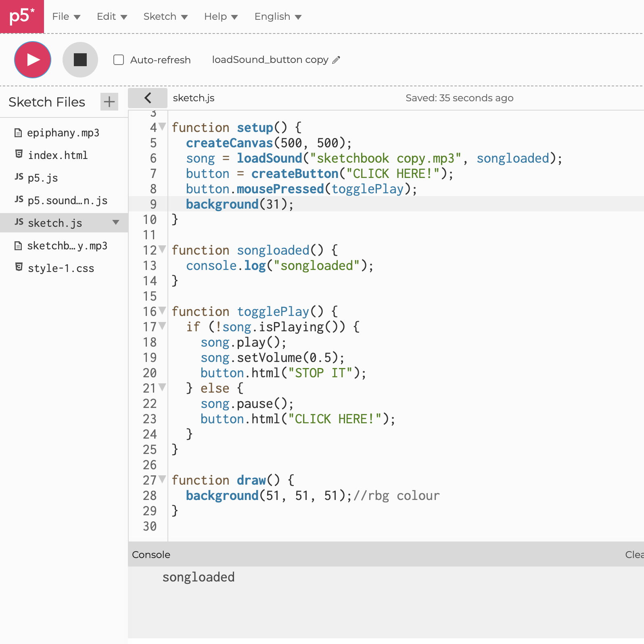Click the p5 logo home icon
644x644 pixels.
coord(22,17)
